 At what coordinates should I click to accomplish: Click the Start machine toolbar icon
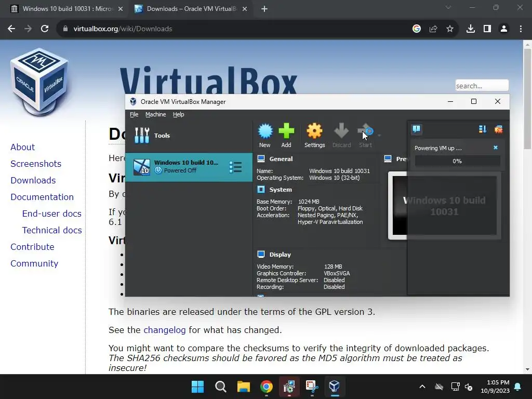coord(365,131)
